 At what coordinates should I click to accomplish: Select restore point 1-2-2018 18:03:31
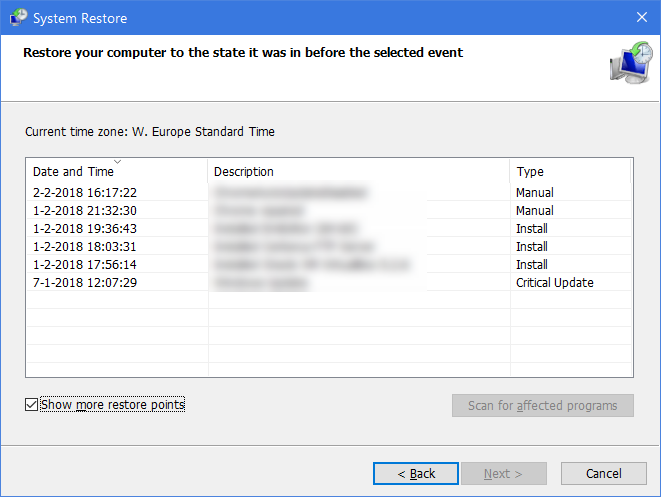[x=329, y=247]
